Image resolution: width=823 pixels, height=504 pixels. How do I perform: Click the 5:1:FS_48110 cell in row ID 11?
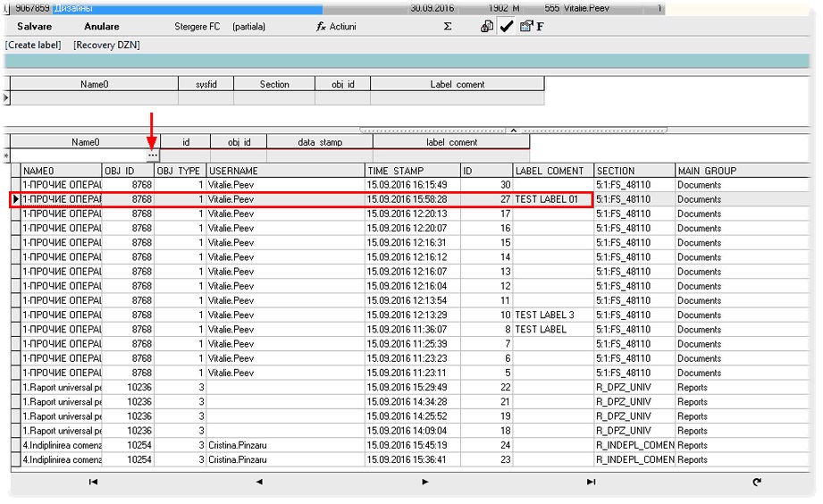634,300
